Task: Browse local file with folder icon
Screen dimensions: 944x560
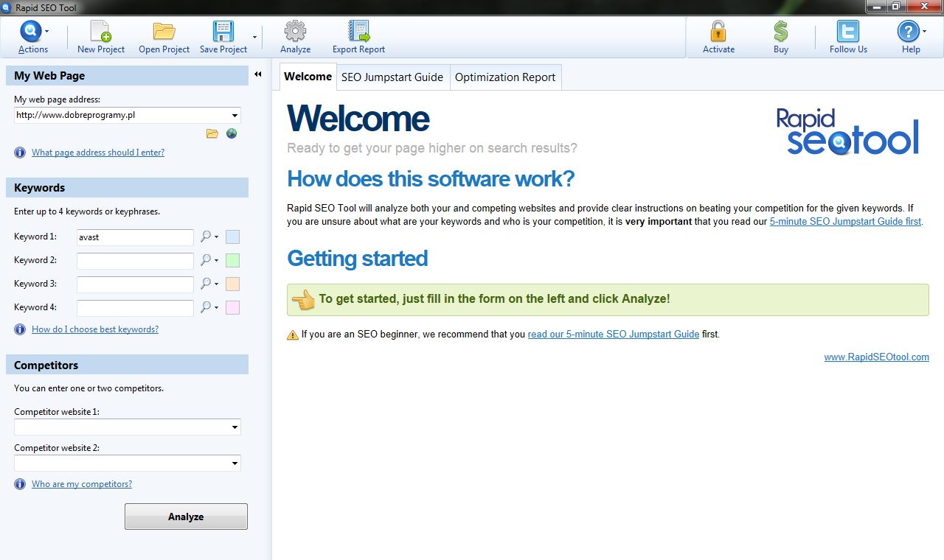Action: (212, 133)
